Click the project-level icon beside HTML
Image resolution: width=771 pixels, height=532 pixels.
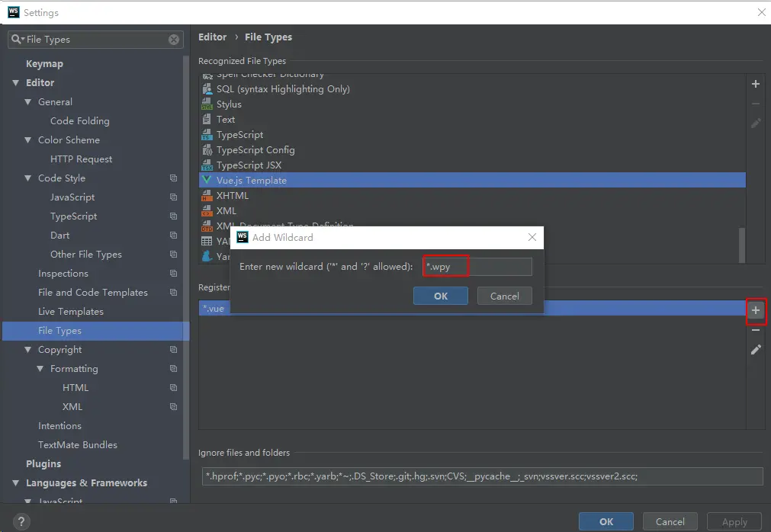point(174,388)
